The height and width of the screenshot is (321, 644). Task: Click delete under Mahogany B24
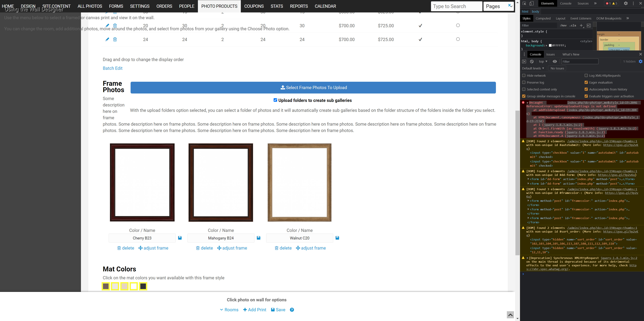[x=204, y=248]
